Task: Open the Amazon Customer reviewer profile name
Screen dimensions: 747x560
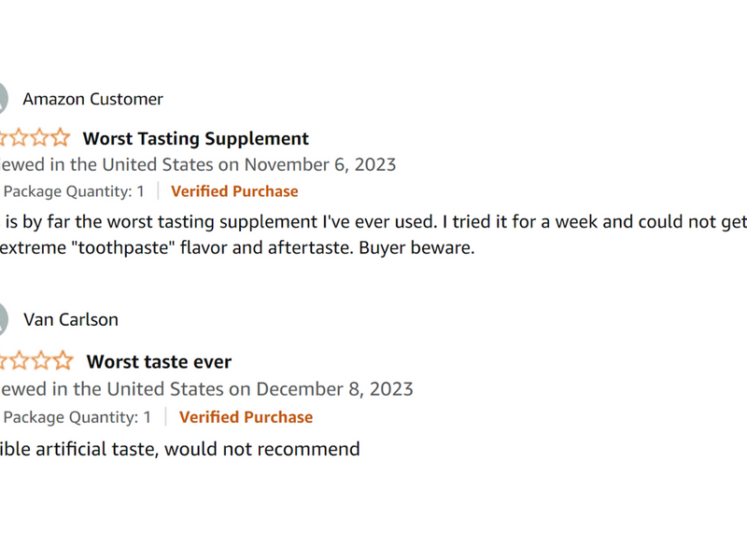Action: (x=92, y=99)
